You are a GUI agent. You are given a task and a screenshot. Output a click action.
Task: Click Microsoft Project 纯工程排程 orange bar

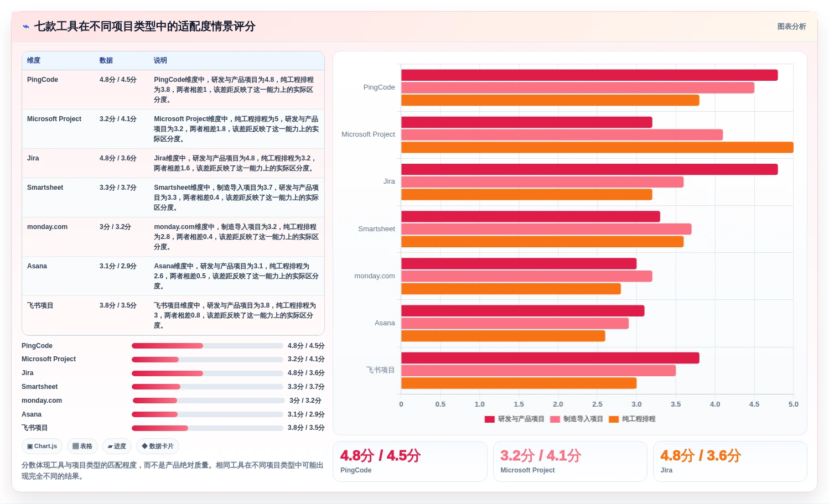(x=597, y=148)
